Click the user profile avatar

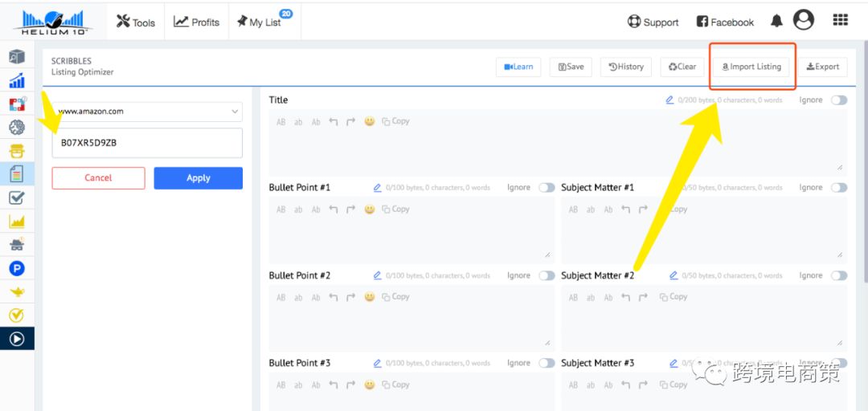coord(803,21)
